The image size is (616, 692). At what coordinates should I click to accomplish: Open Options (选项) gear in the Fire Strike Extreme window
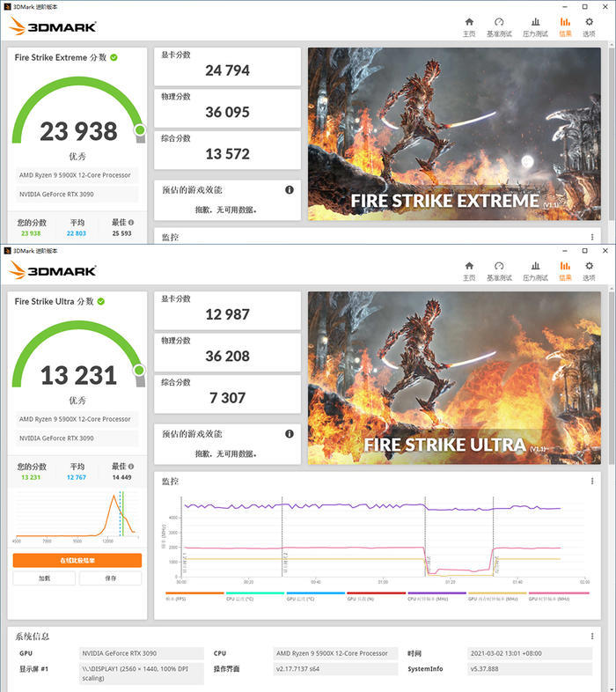pos(589,27)
